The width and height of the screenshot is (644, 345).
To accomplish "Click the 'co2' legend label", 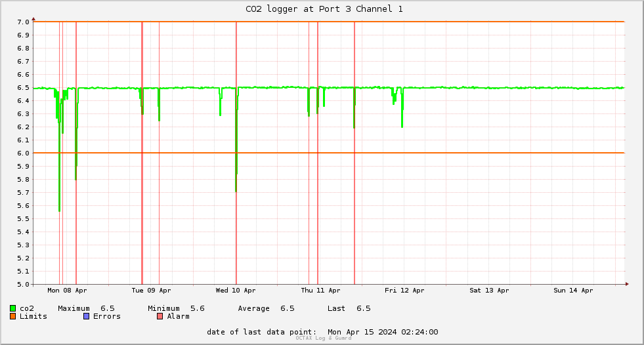I will click(x=27, y=308).
